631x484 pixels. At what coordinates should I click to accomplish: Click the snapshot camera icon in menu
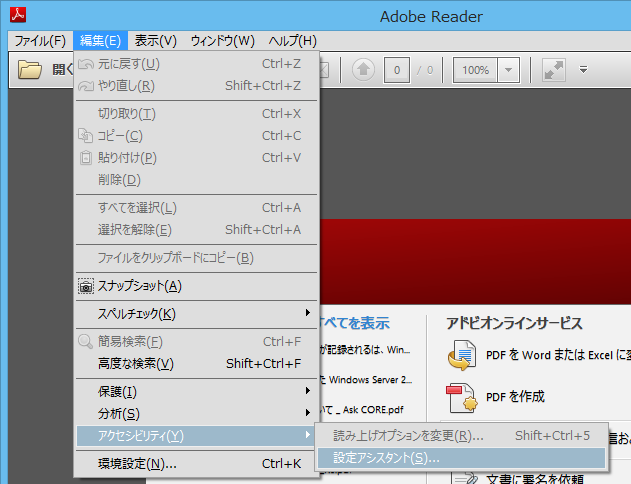[x=86, y=286]
